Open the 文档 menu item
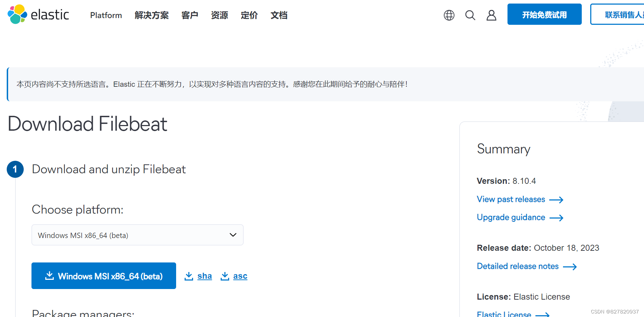The width and height of the screenshot is (644, 317). (279, 15)
